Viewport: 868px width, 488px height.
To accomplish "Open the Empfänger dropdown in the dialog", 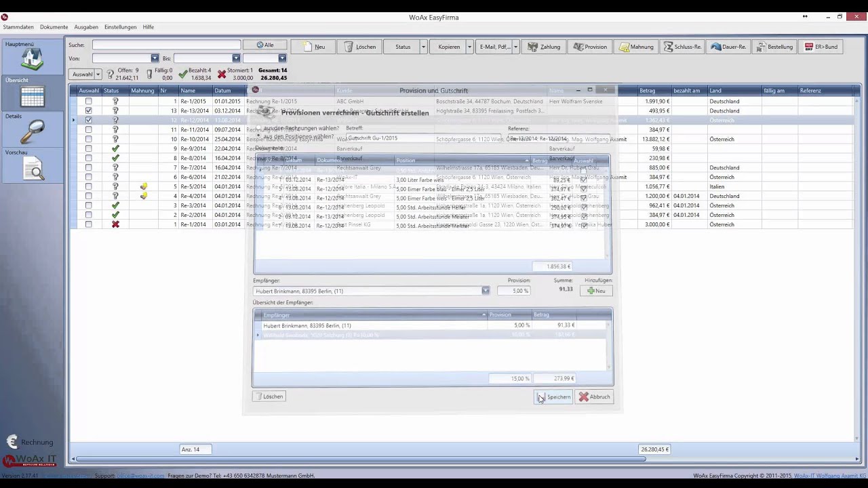I will click(486, 291).
